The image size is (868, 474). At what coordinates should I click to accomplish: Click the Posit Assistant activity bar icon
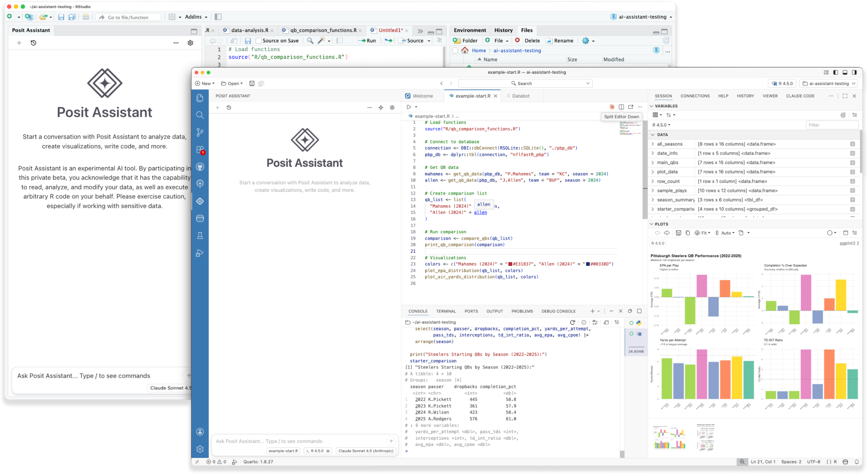click(200, 201)
